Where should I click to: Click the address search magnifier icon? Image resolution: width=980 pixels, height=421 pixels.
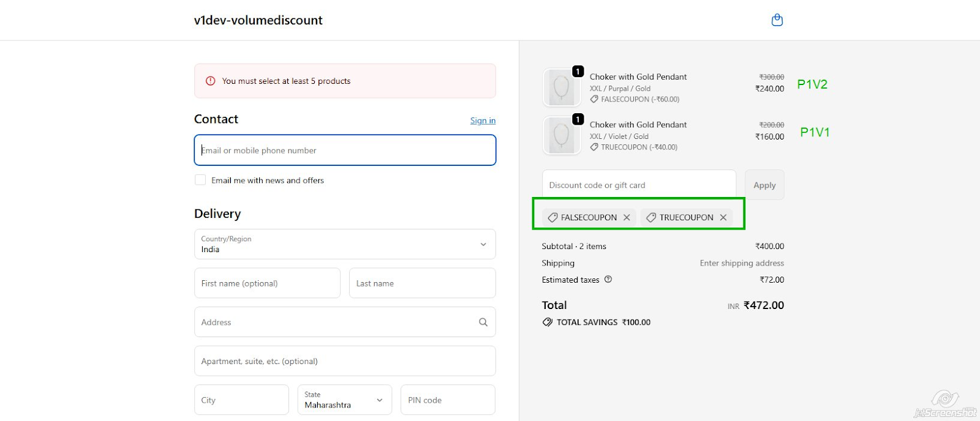tap(483, 322)
